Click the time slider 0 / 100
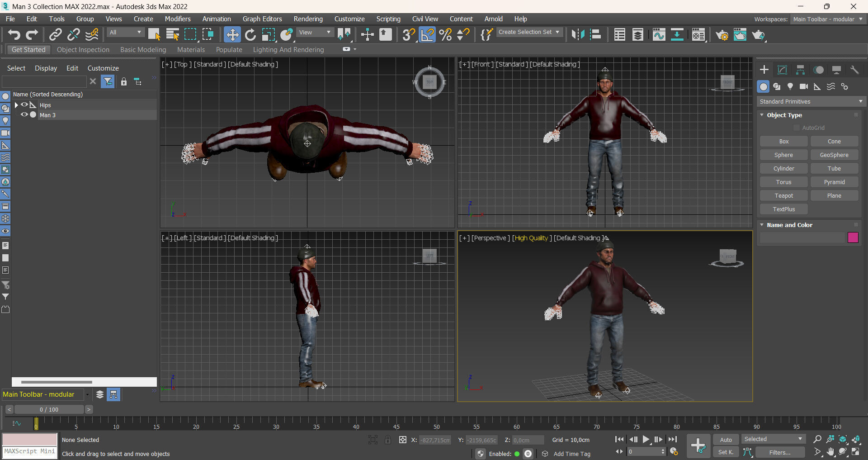This screenshot has height=460, width=868. (x=49, y=409)
